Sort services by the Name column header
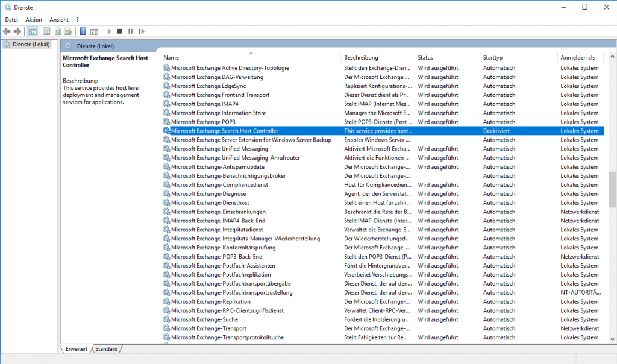617x364 pixels. coord(171,58)
